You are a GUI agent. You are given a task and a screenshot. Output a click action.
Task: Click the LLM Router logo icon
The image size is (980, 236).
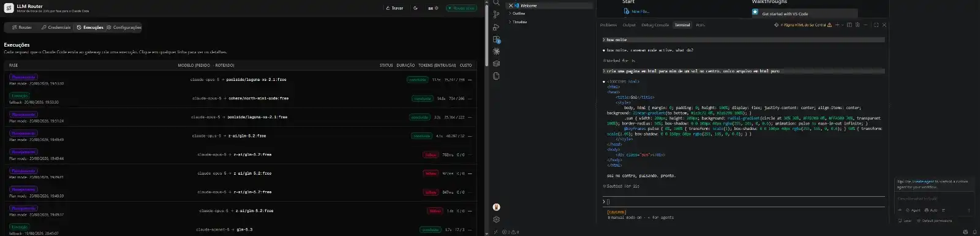9,8
